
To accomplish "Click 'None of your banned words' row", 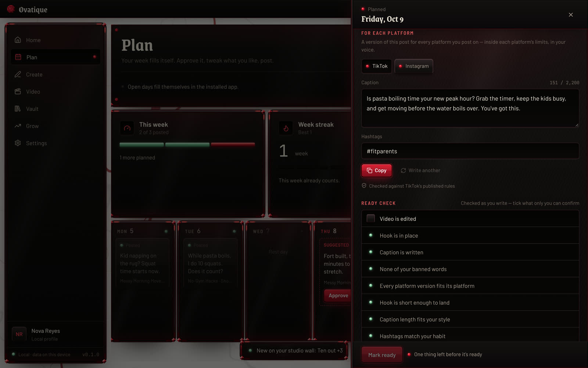I will 470,269.
